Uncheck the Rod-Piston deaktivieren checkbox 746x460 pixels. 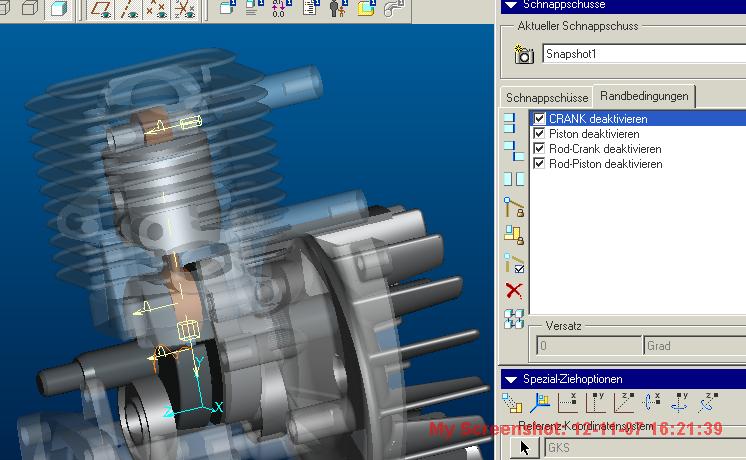click(540, 164)
